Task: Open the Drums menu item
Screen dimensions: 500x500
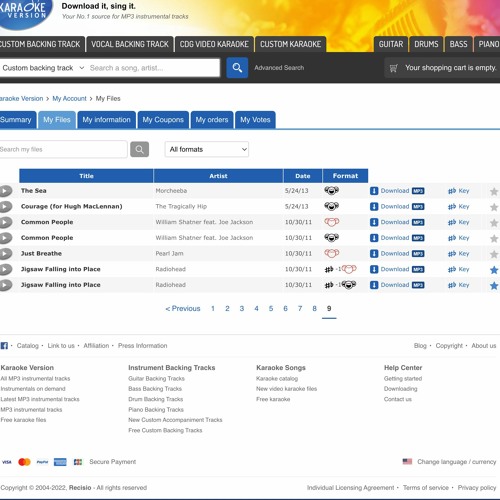Action: [426, 44]
